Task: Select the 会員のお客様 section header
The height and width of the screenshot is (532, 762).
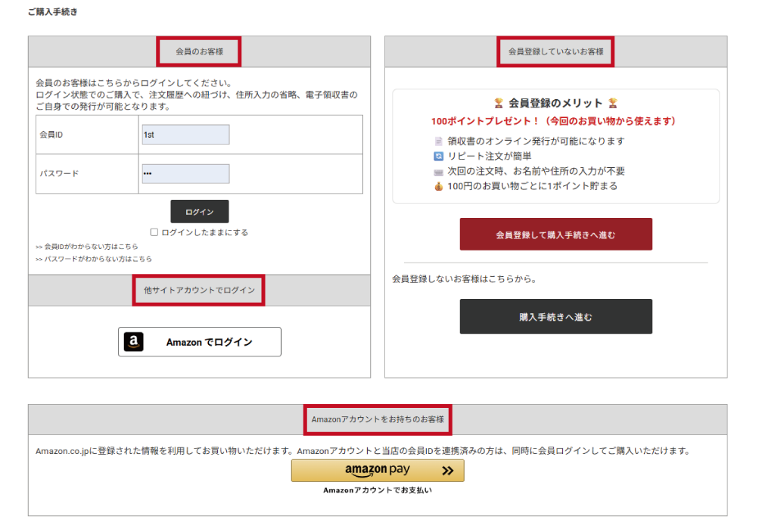Action: tap(199, 51)
